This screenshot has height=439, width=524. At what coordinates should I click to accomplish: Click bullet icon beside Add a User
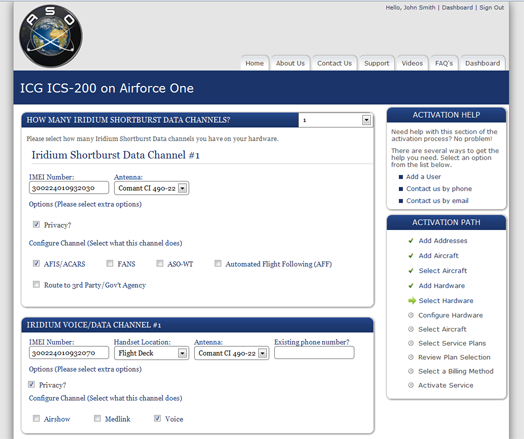401,177
